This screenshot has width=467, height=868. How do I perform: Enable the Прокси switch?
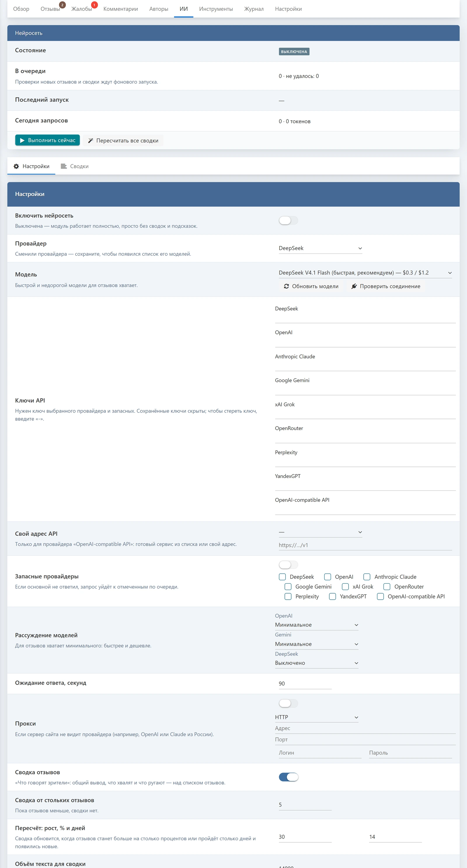click(x=288, y=703)
